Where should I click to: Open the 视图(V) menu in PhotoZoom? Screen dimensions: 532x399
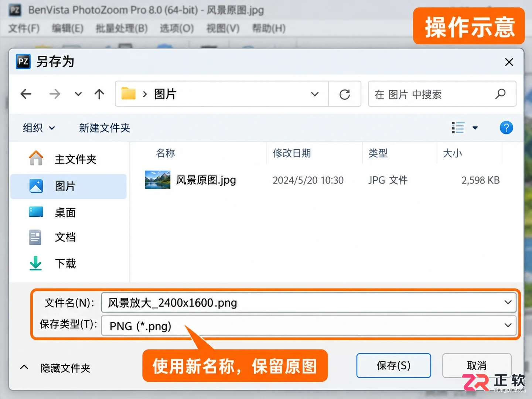coord(223,28)
